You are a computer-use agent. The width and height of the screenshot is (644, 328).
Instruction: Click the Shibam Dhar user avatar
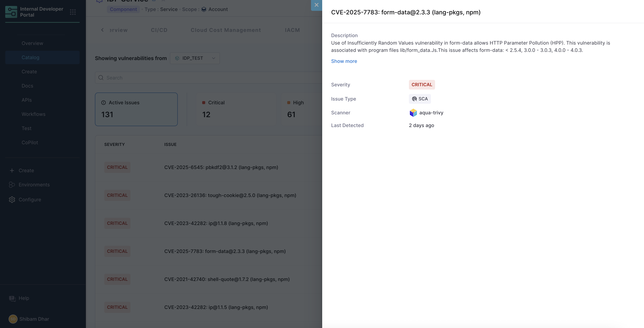click(13, 319)
